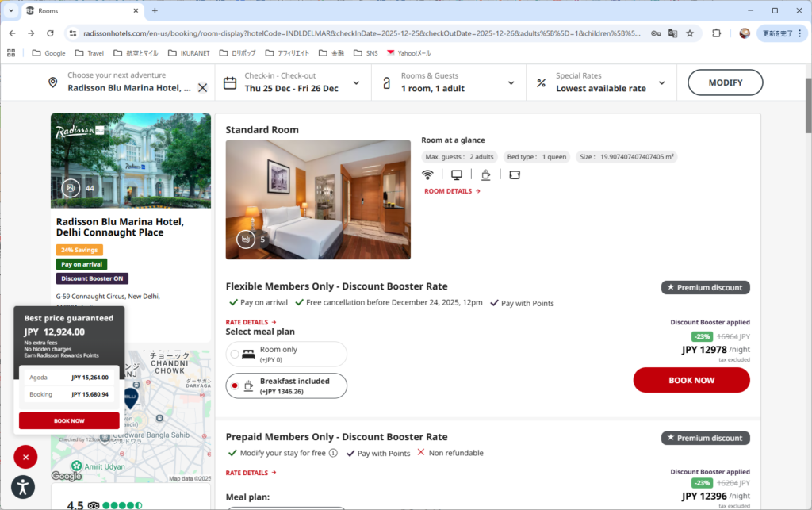Clear the hotel name search field
This screenshot has width=812, height=510.
(x=202, y=87)
